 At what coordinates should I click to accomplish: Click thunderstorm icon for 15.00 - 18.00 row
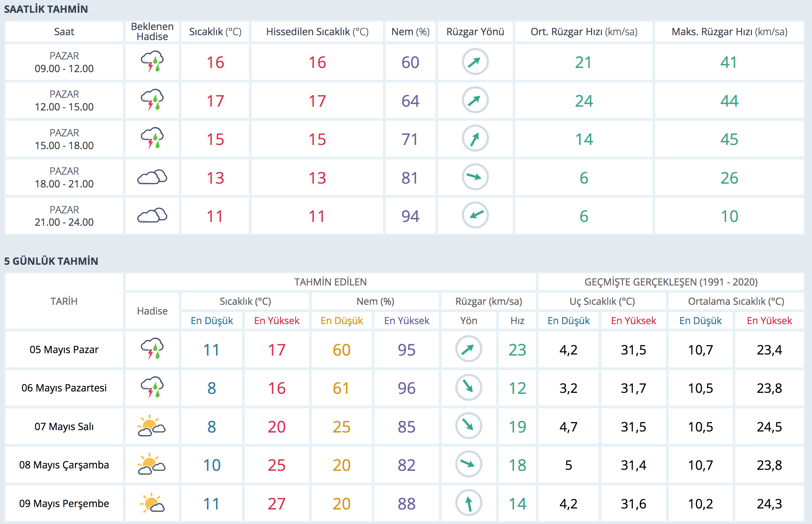tap(152, 139)
